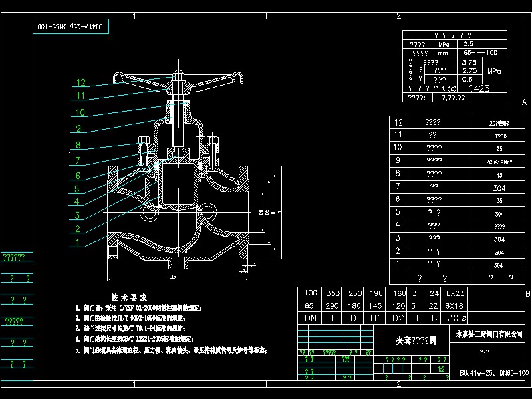Select the DN column header
The image size is (532, 399).
[311, 319]
